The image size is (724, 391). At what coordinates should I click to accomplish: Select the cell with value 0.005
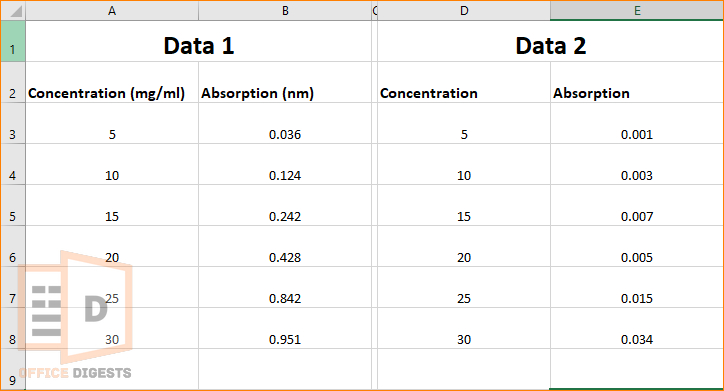pos(637,247)
